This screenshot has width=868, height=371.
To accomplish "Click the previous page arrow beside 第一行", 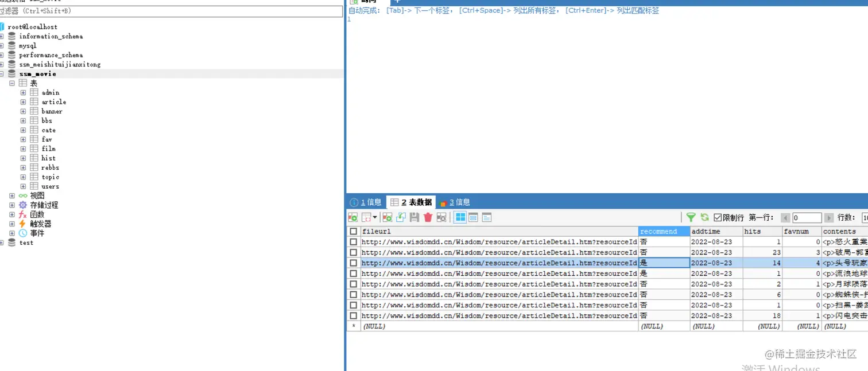I will point(785,218).
